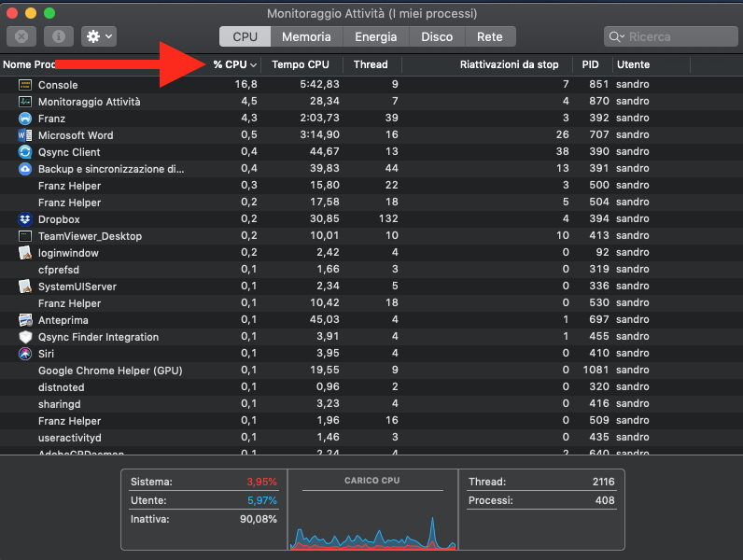Viewport: 743px width, 560px height.
Task: Sort by PID column header
Action: pos(591,64)
